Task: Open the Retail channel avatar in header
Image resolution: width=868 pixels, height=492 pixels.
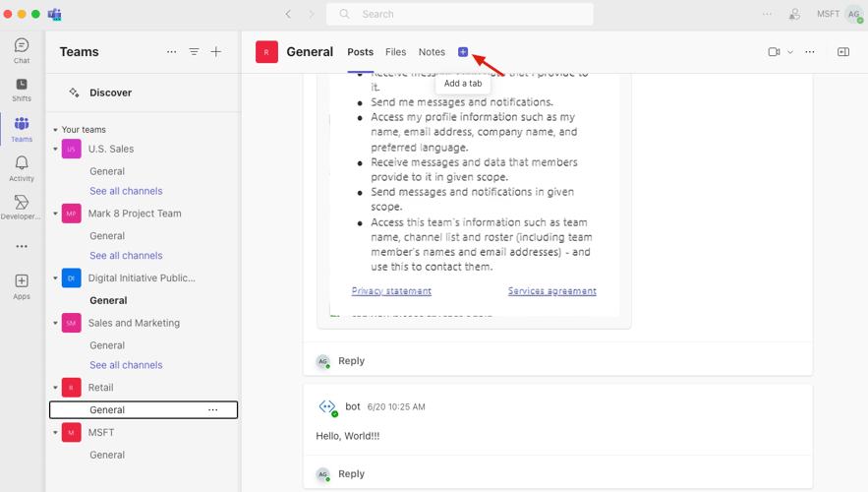Action: 266,52
